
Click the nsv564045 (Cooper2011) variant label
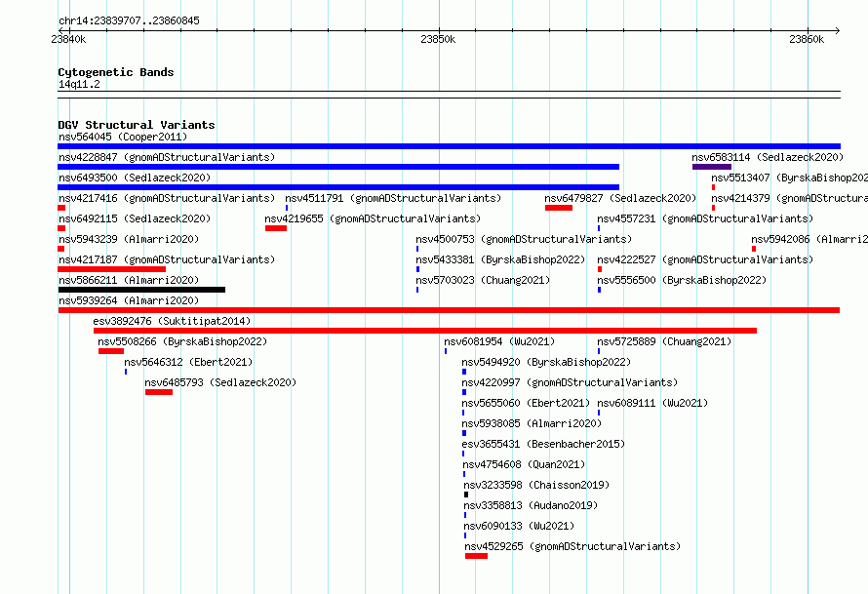[123, 137]
